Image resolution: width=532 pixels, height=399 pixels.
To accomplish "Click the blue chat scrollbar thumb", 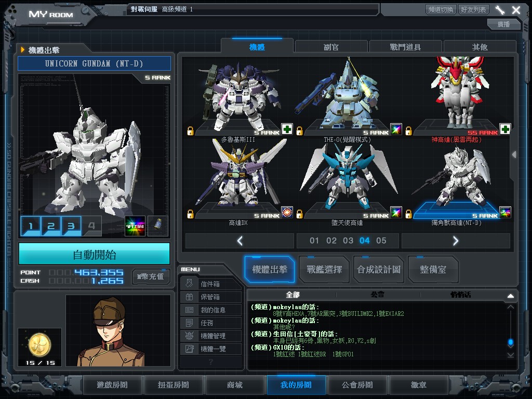I will 510,342.
